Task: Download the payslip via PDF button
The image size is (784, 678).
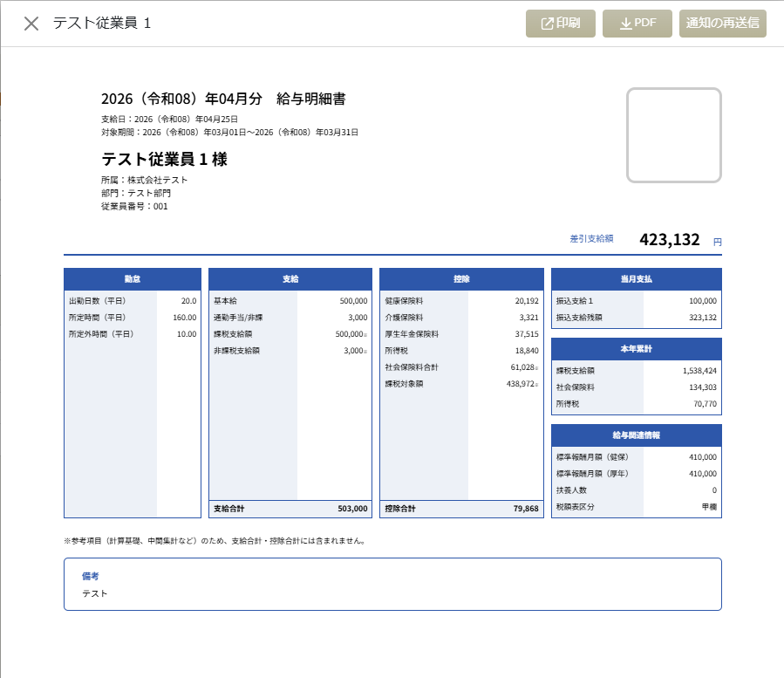Action: (637, 24)
